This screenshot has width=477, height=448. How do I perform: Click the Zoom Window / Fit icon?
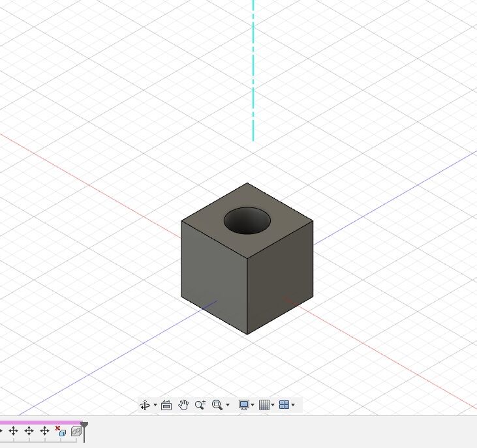217,405
